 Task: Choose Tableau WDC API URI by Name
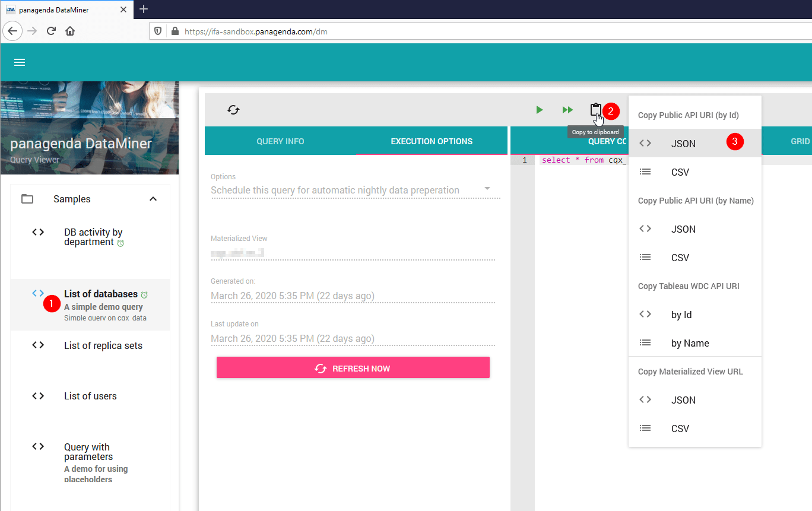click(690, 343)
